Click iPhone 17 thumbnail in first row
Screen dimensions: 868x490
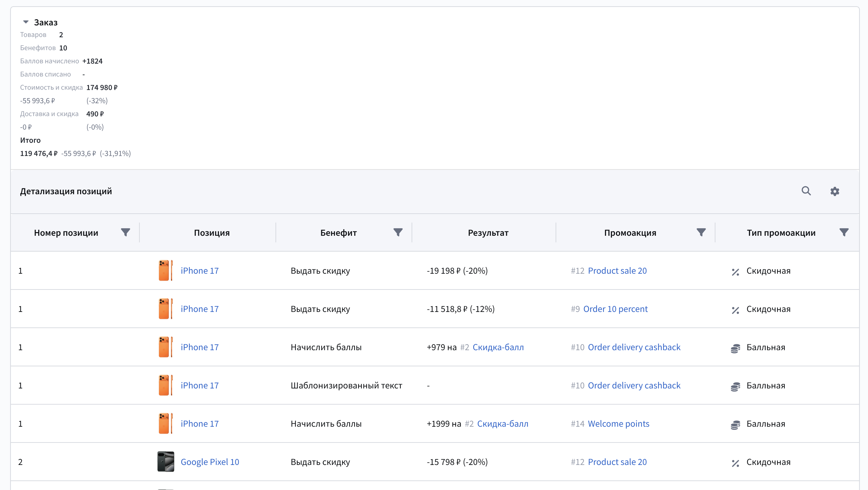click(x=165, y=270)
